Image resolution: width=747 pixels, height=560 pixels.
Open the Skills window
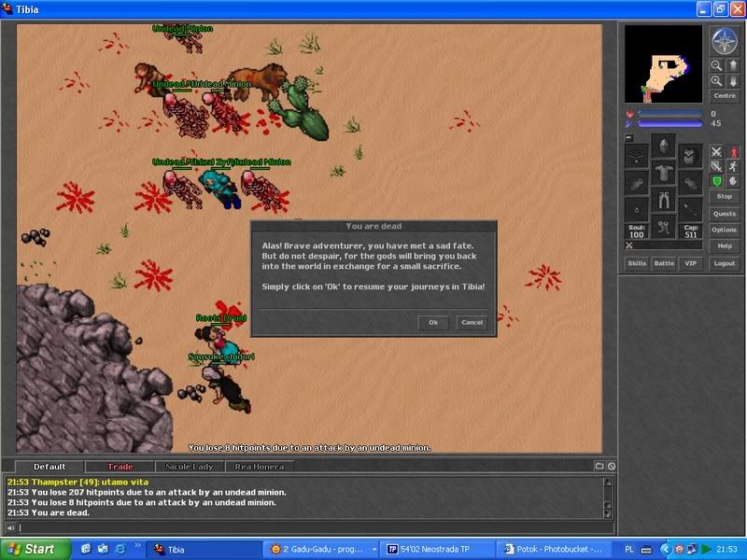(x=637, y=263)
